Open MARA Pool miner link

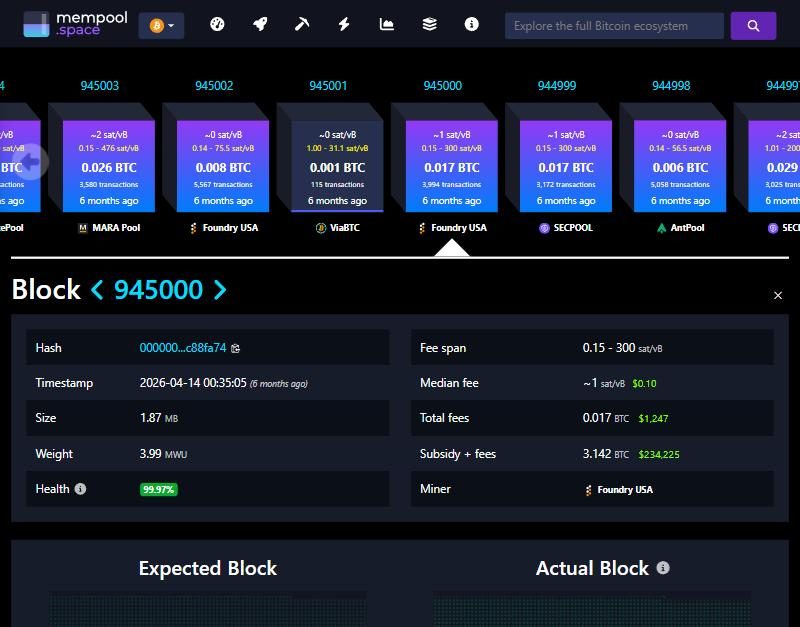[109, 228]
